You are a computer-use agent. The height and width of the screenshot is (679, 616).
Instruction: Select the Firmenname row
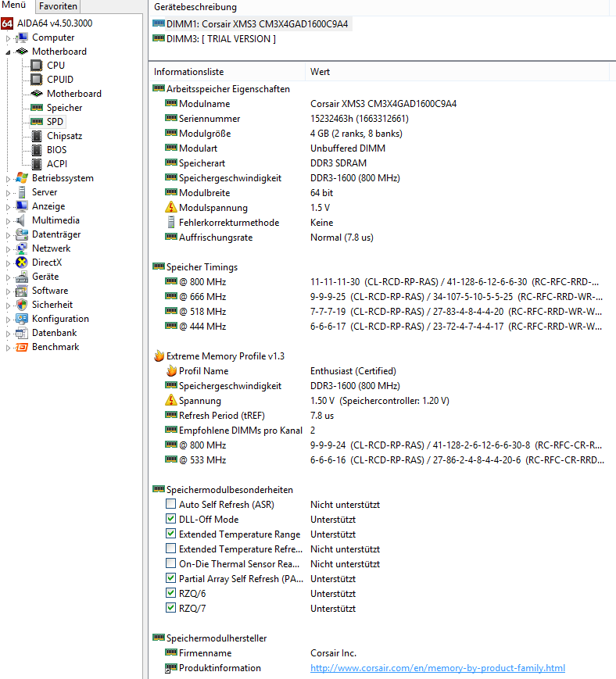click(382, 653)
